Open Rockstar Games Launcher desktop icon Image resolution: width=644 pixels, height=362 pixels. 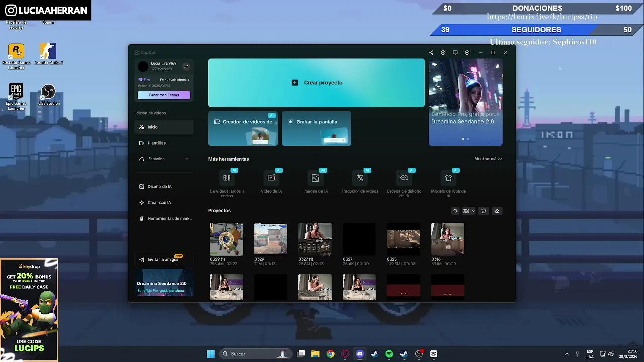tap(16, 56)
